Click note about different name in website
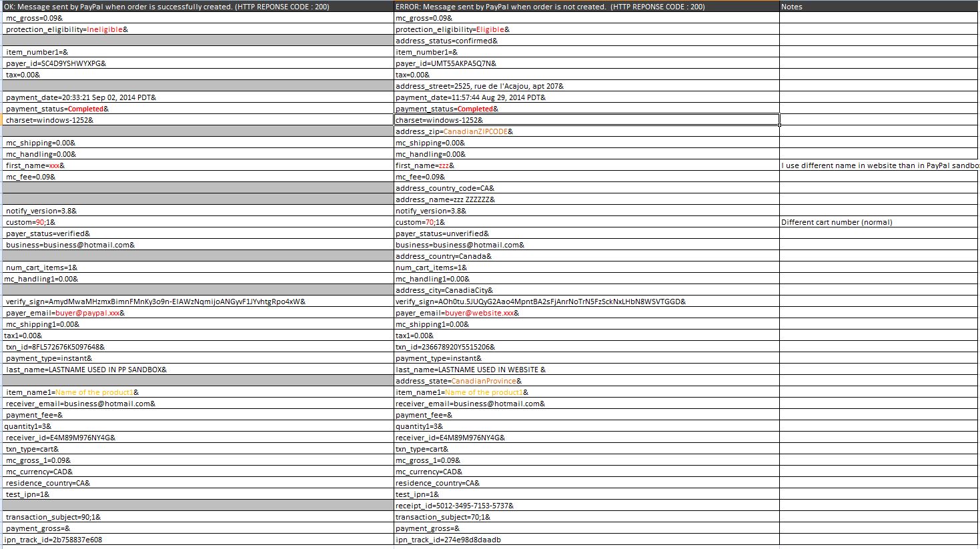 [x=879, y=165]
